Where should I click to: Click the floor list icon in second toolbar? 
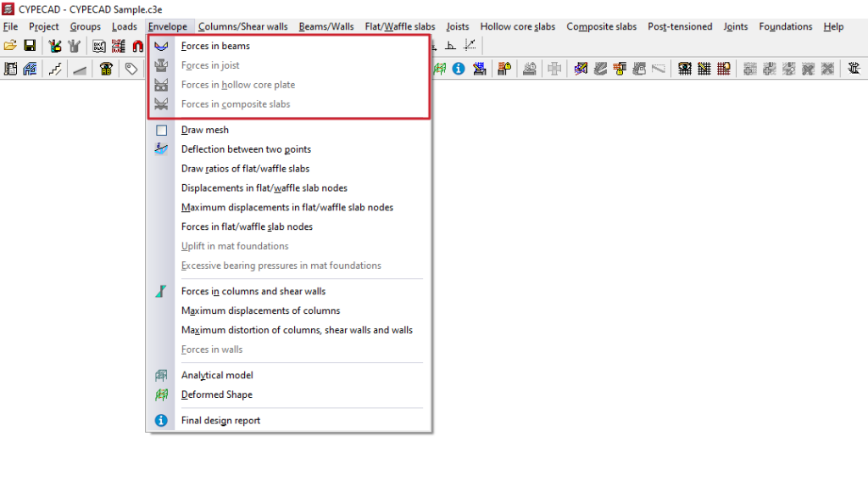10,69
